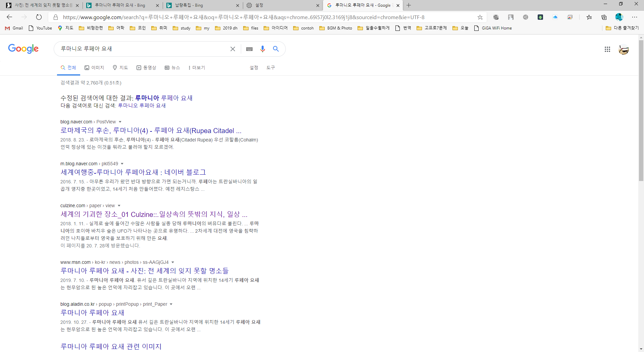Open the on-screen keyboard input tool
The image size is (644, 352).
[x=249, y=49]
